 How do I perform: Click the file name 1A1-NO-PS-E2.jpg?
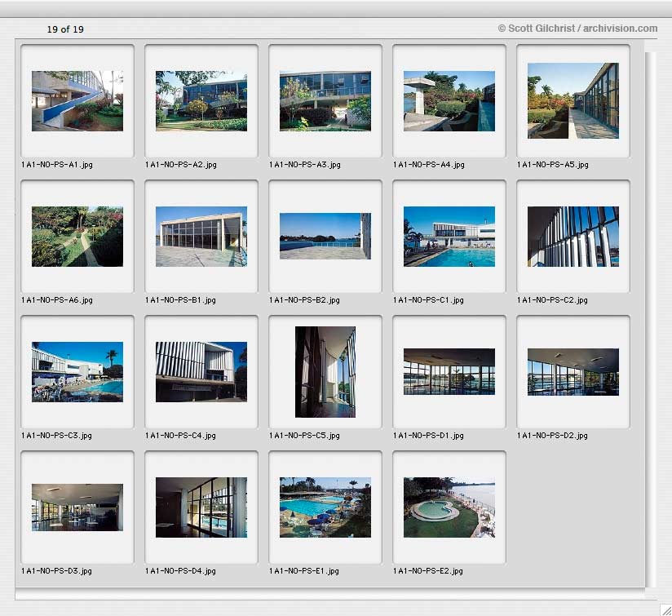click(427, 571)
